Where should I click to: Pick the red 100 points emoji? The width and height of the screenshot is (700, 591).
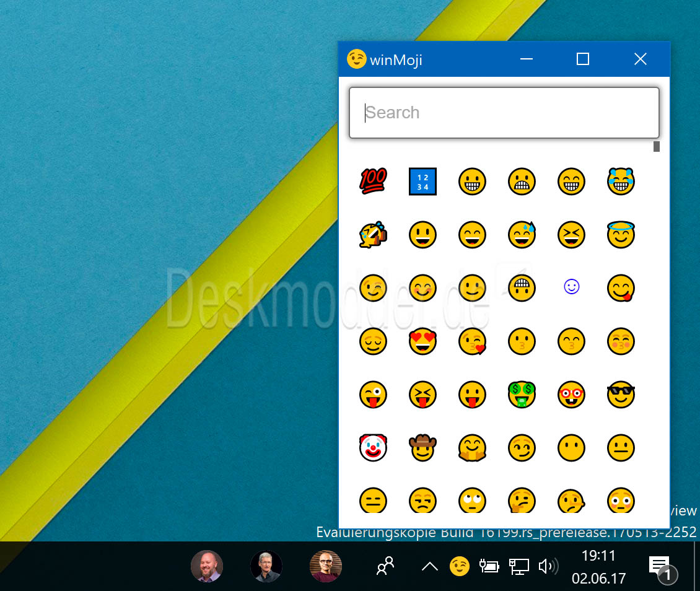coord(373,182)
